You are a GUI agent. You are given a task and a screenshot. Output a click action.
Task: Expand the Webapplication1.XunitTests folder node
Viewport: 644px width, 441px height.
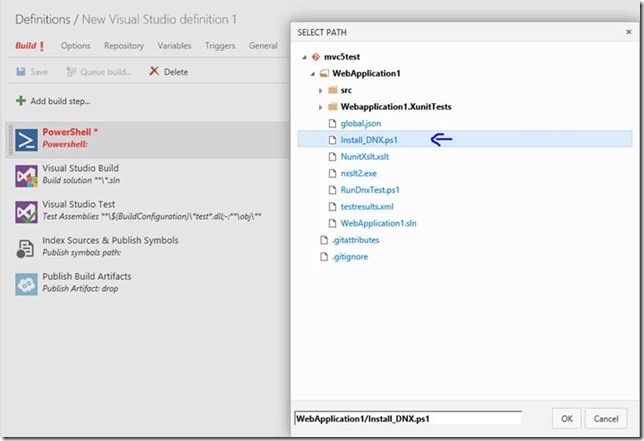[320, 107]
